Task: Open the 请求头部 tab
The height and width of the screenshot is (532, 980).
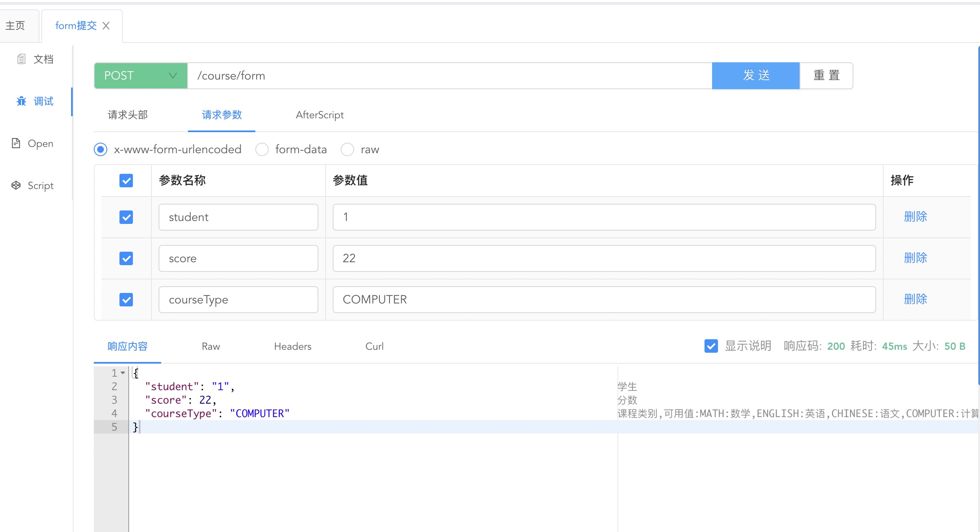Action: pyautogui.click(x=128, y=115)
